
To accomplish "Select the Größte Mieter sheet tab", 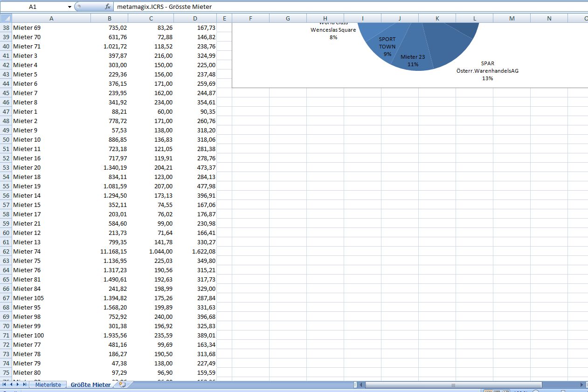I will (90, 385).
